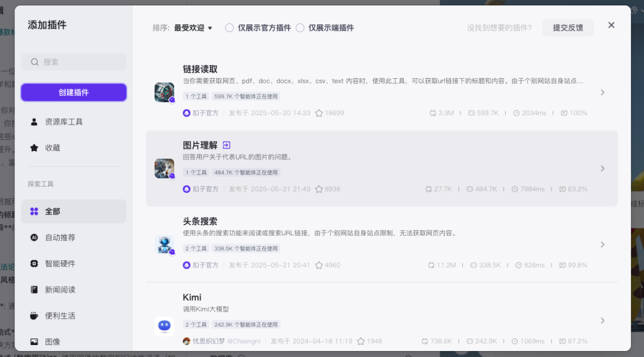644x357 pixels.
Task: Click the star icon on 头条搜索 plugin
Action: [318, 265]
